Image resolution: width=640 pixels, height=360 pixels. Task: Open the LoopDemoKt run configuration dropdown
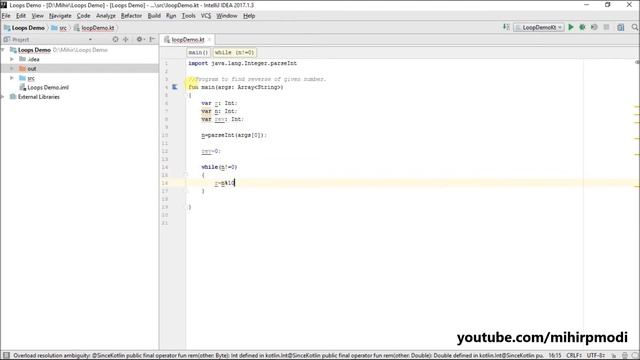pyautogui.click(x=539, y=27)
